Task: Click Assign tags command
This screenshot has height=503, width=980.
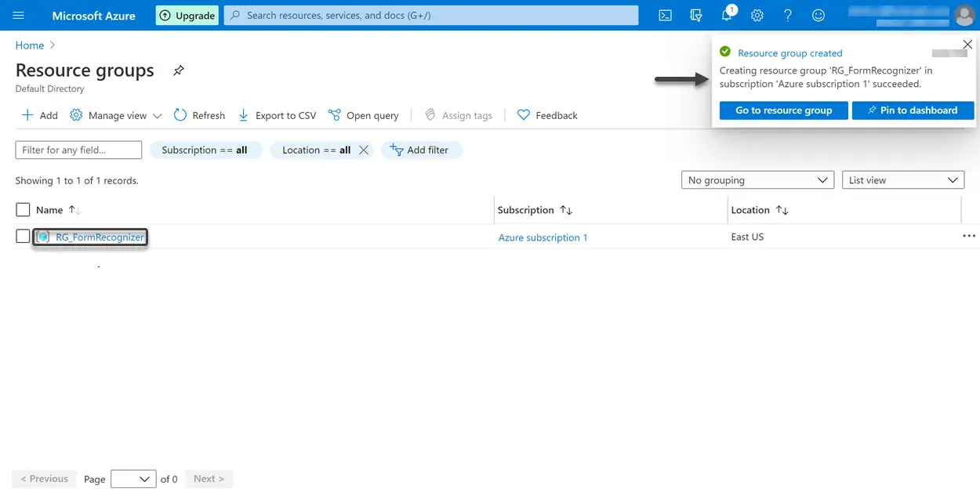Action: coord(459,115)
